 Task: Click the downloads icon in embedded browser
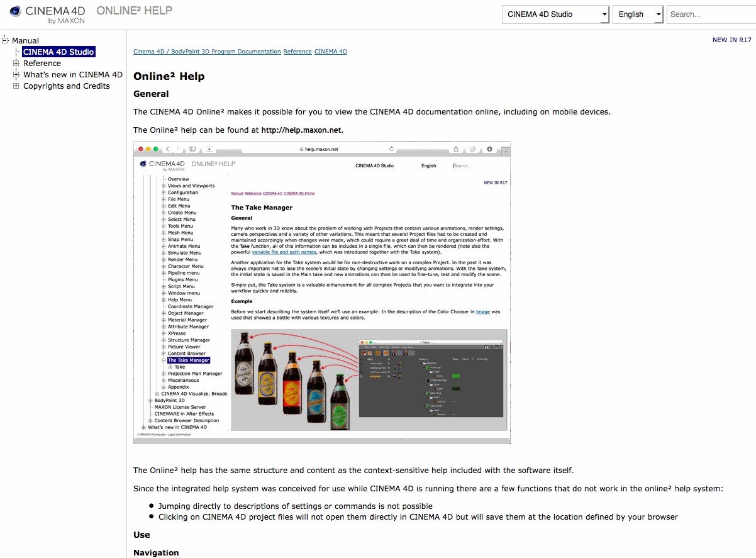[489, 149]
